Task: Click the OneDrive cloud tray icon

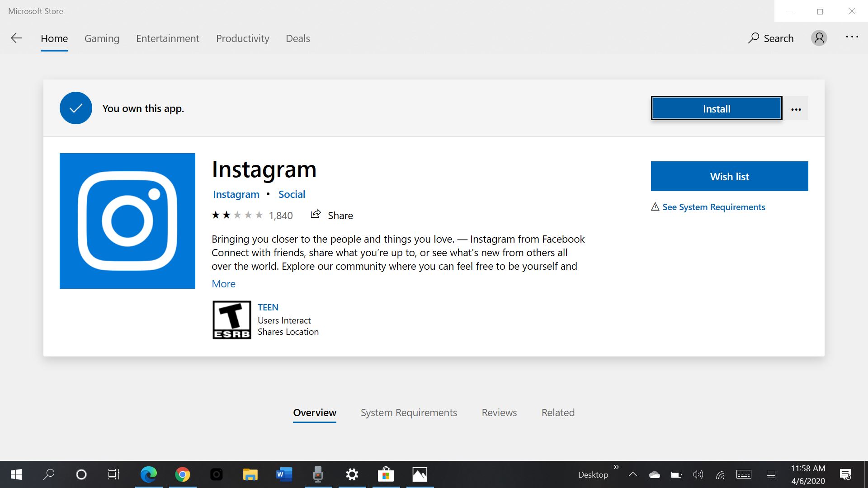Action: [654, 474]
